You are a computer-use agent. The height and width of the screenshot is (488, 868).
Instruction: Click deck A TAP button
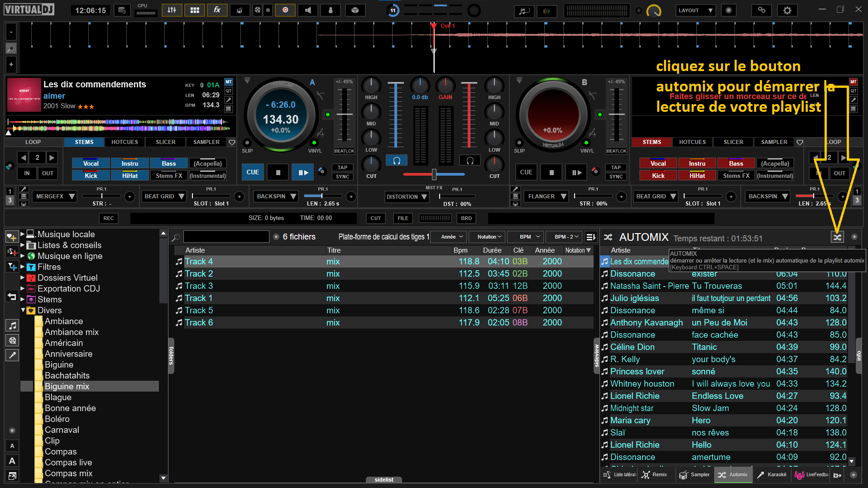pos(342,167)
